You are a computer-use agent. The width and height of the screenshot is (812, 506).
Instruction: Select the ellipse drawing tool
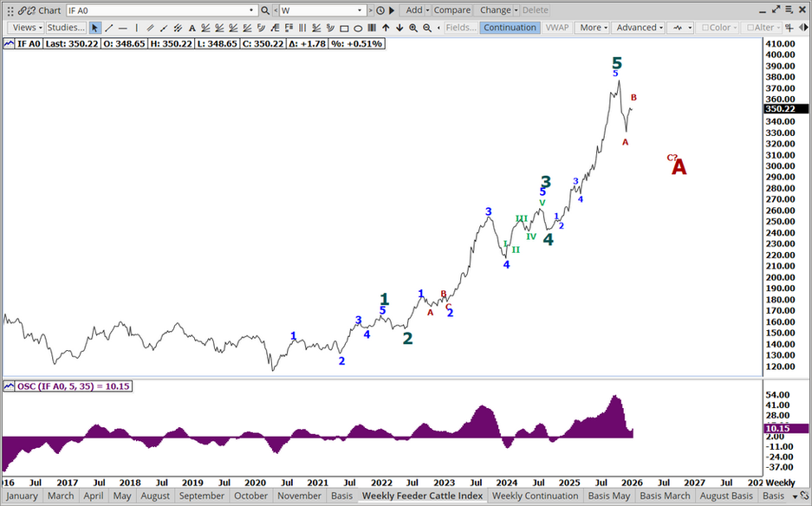coord(358,28)
